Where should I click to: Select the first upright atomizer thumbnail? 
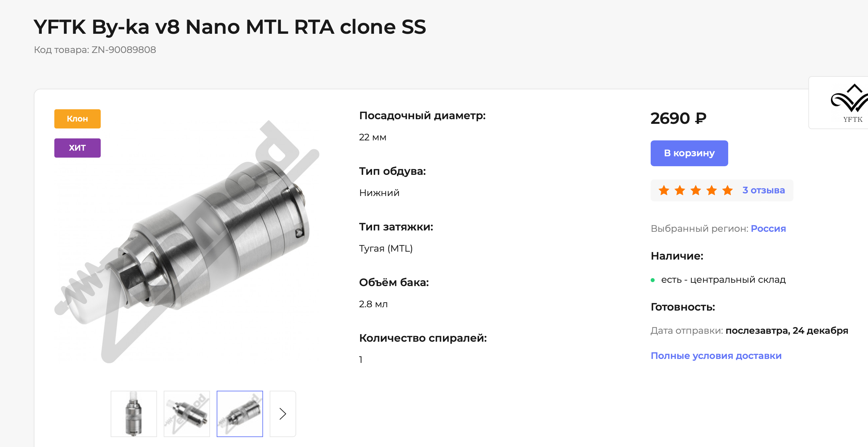click(134, 414)
